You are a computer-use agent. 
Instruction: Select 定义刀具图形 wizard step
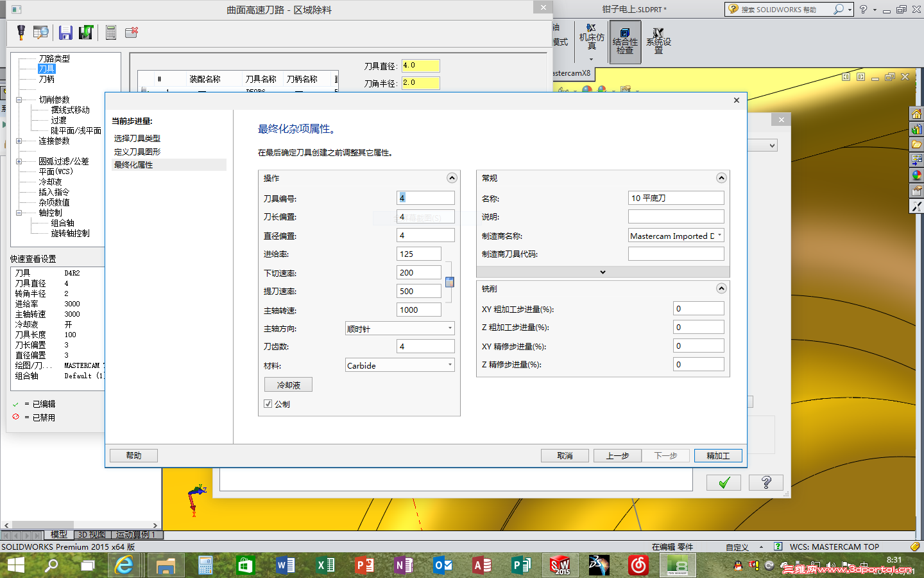(137, 152)
